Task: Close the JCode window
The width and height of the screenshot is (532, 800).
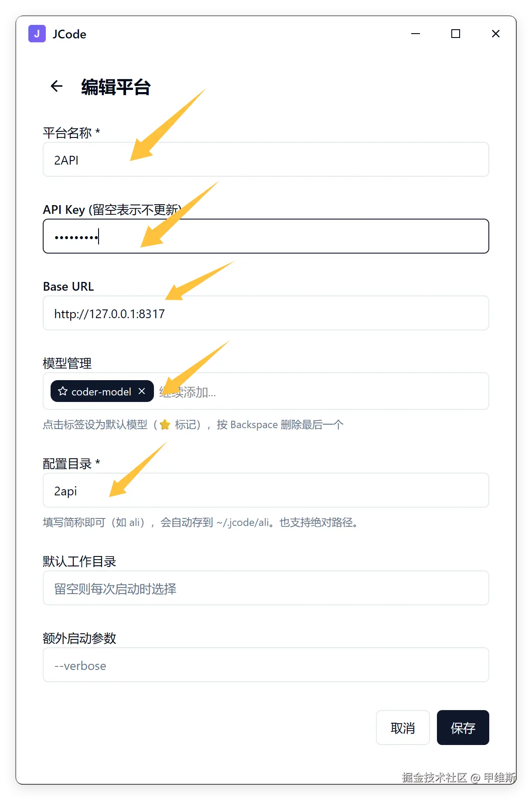Action: pos(496,34)
